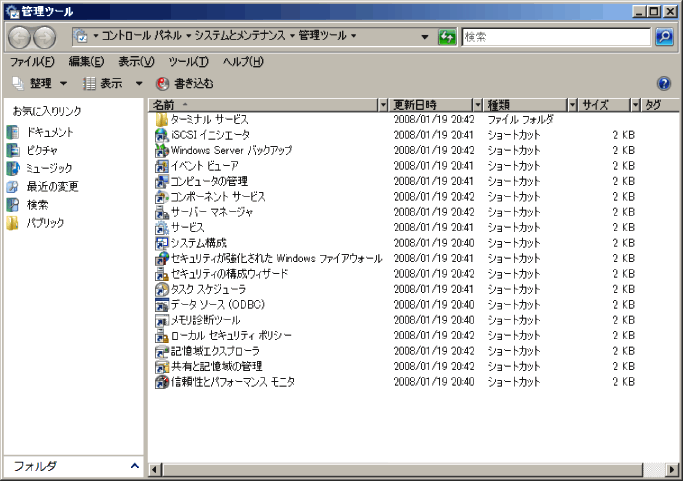Select the システム構成 icon
This screenshot has width=683, height=481.
[162, 243]
